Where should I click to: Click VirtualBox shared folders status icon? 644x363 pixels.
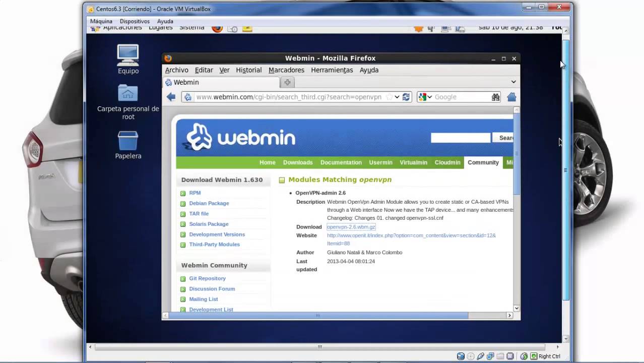[x=500, y=356]
